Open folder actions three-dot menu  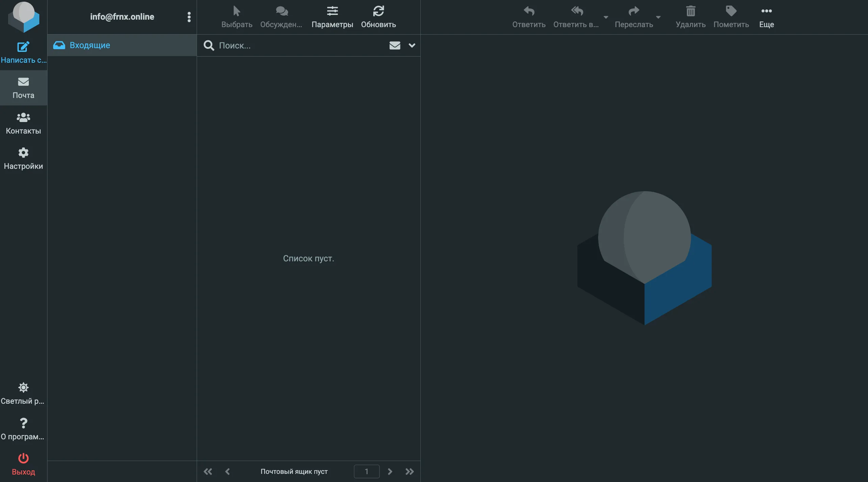point(189,17)
